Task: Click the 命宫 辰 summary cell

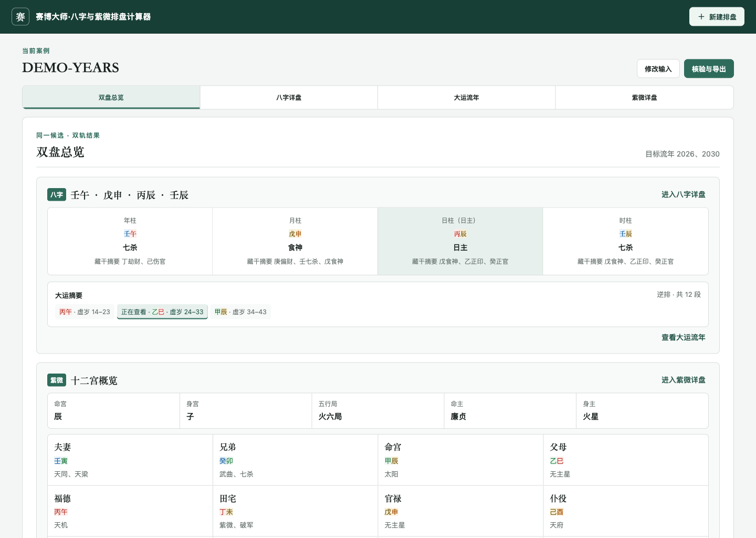Action: coord(114,411)
